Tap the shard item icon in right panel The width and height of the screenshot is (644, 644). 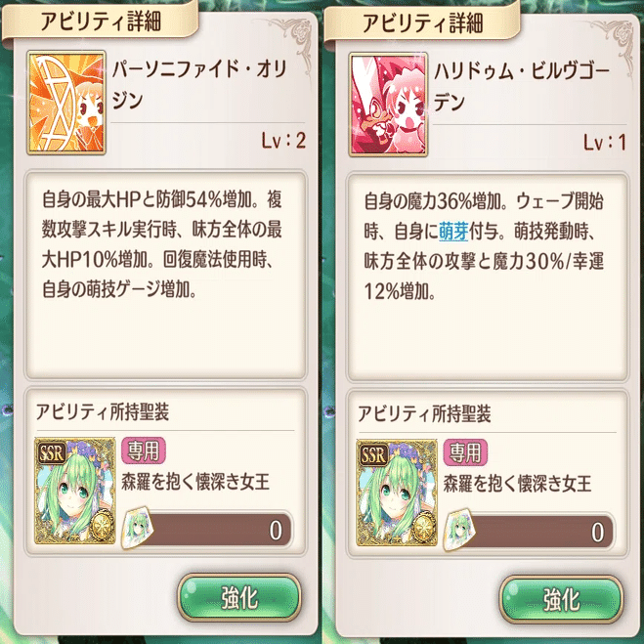(459, 531)
